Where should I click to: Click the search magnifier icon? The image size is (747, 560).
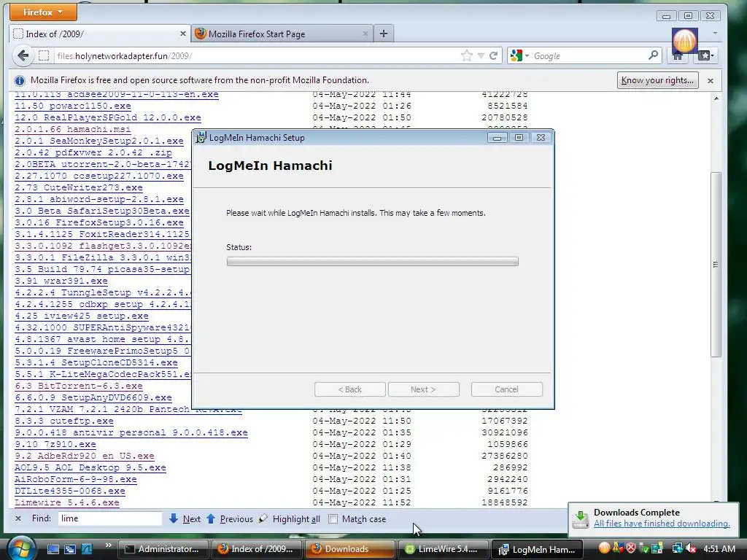pyautogui.click(x=653, y=55)
